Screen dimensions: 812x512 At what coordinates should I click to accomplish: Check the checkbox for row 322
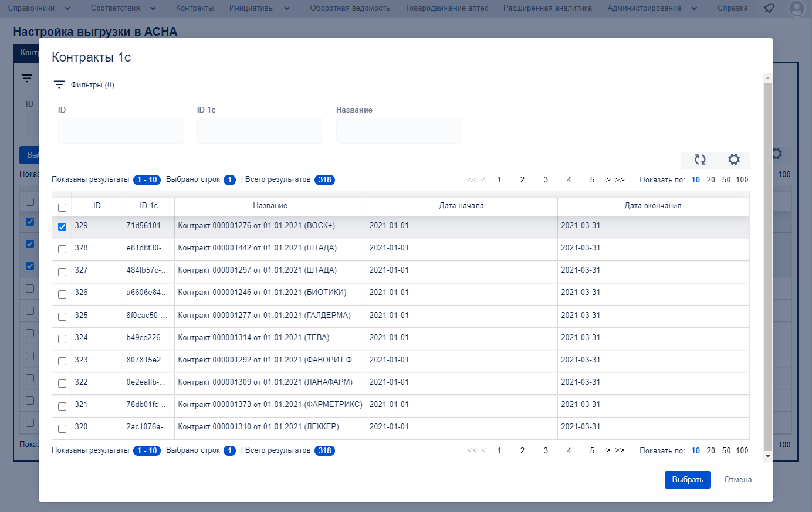point(62,383)
